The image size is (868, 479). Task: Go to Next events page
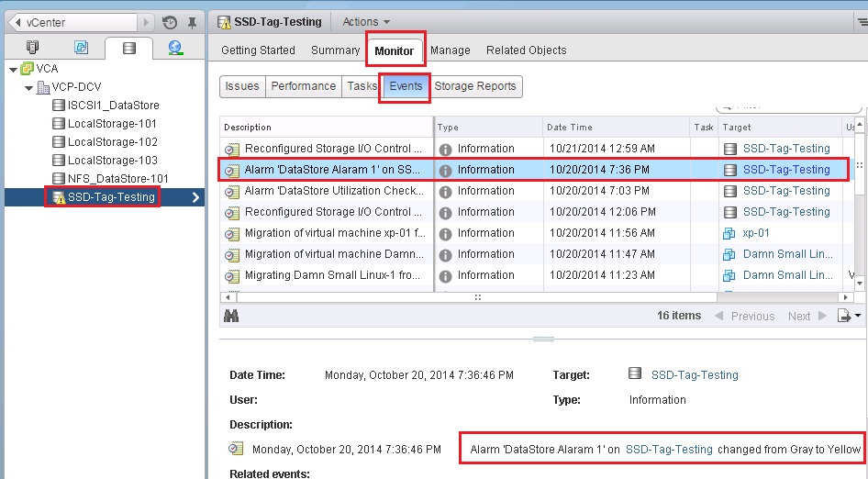coord(807,317)
